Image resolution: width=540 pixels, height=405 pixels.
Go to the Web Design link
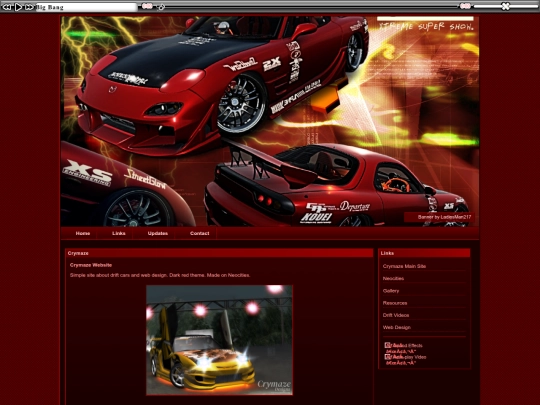click(397, 327)
